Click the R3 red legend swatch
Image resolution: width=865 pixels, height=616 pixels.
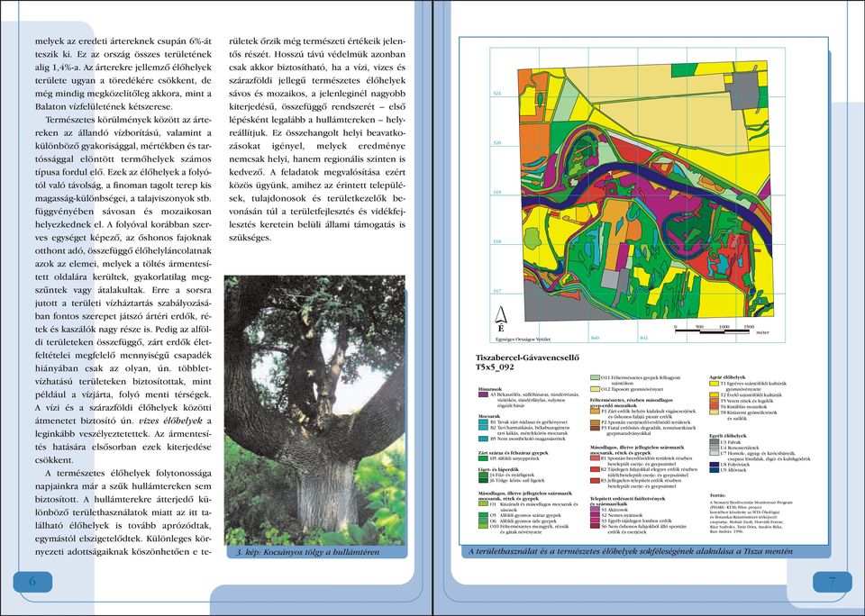(x=595, y=481)
